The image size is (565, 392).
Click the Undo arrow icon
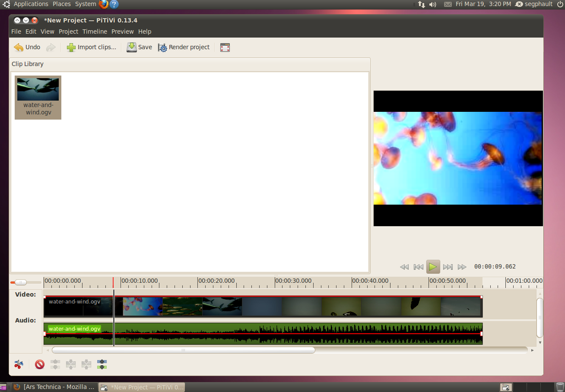pyautogui.click(x=19, y=47)
